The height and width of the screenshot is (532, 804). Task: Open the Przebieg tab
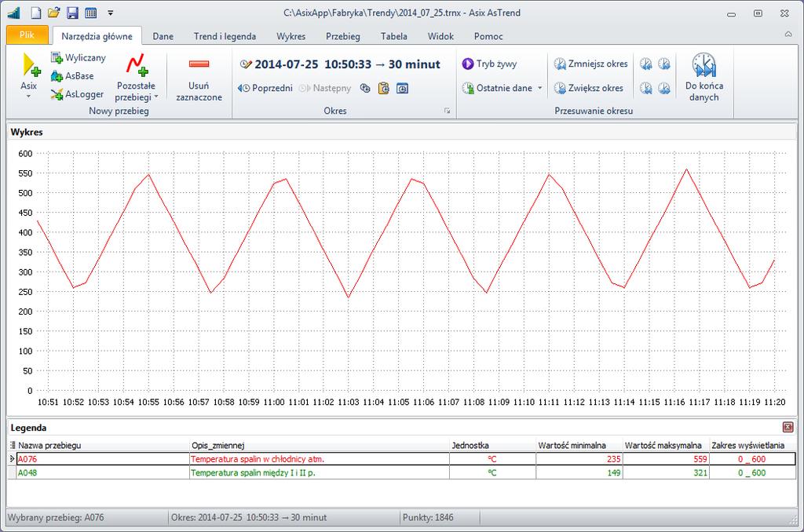[x=343, y=36]
